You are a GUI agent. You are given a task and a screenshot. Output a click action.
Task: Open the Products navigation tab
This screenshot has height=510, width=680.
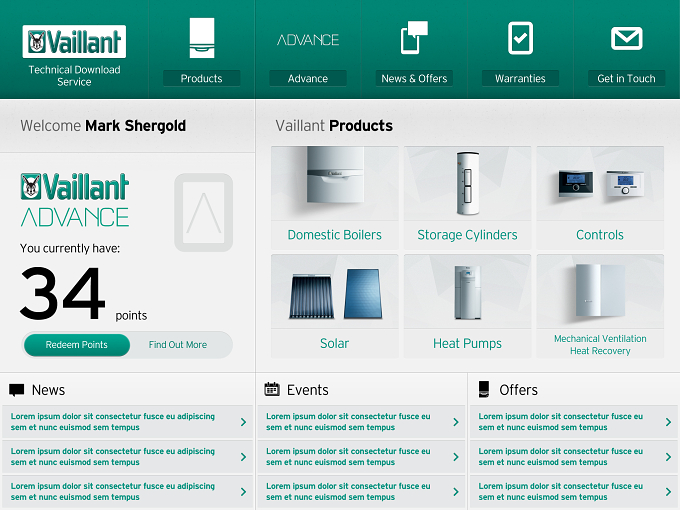(201, 78)
